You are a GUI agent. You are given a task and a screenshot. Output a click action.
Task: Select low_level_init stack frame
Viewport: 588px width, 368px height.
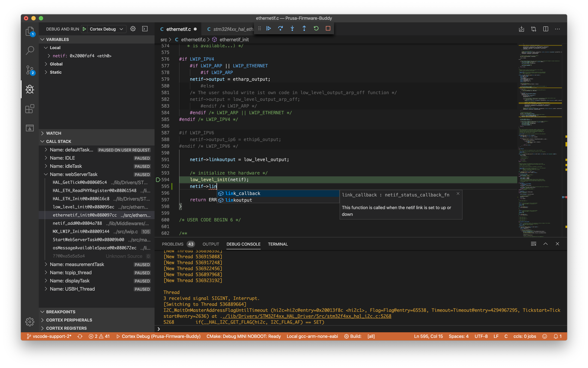click(x=96, y=207)
